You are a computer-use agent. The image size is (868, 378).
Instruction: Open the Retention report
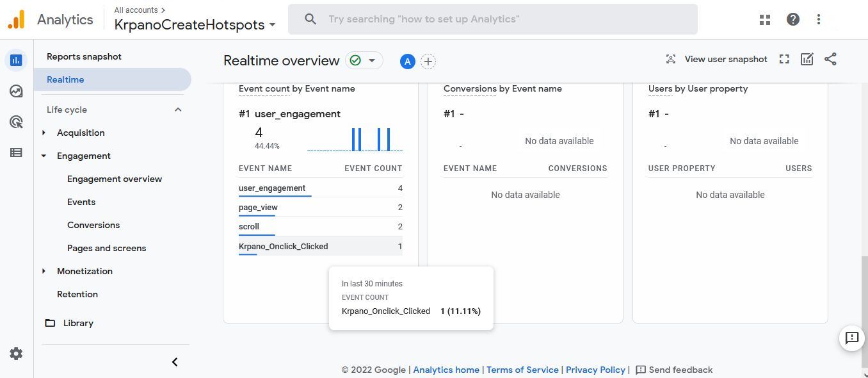point(77,294)
